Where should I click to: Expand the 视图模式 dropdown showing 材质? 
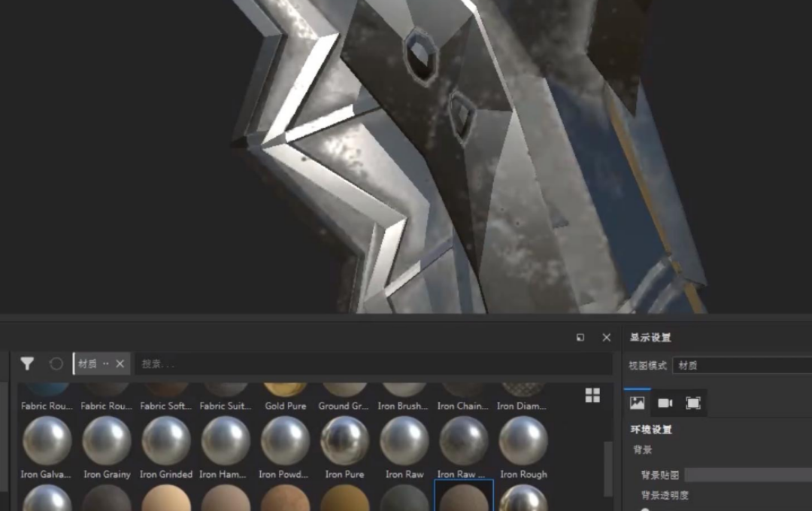click(741, 366)
